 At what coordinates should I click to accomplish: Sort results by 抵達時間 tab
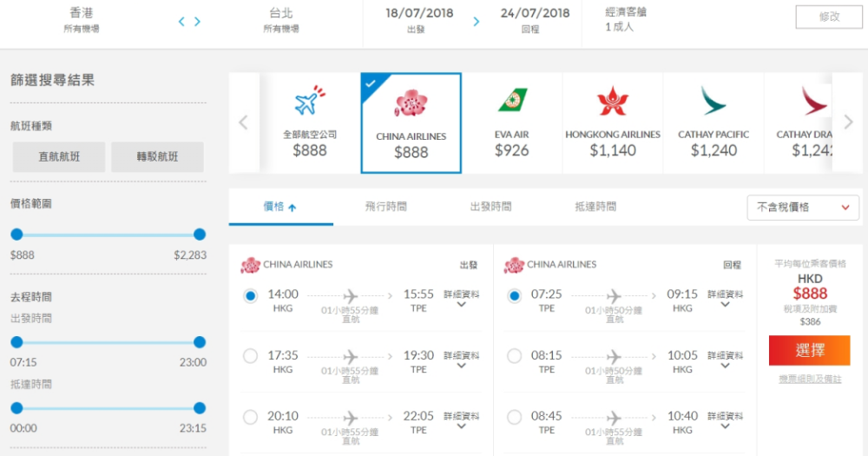pyautogui.click(x=595, y=207)
